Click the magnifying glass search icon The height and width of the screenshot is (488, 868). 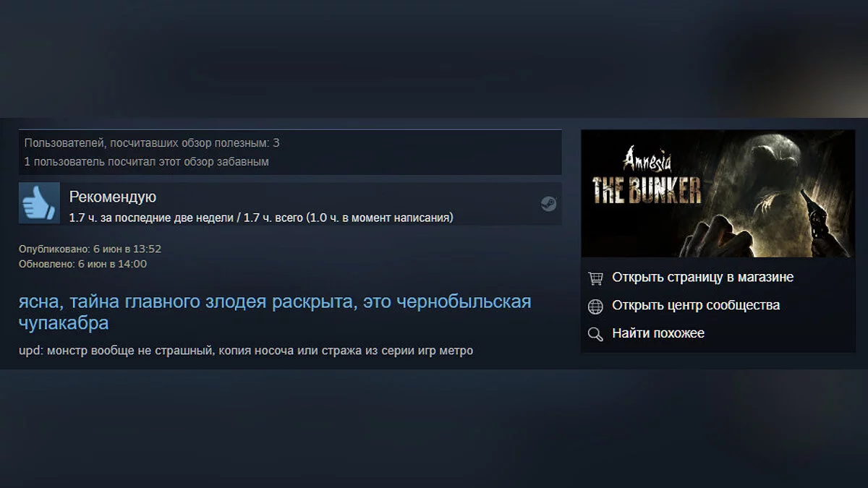tap(596, 334)
